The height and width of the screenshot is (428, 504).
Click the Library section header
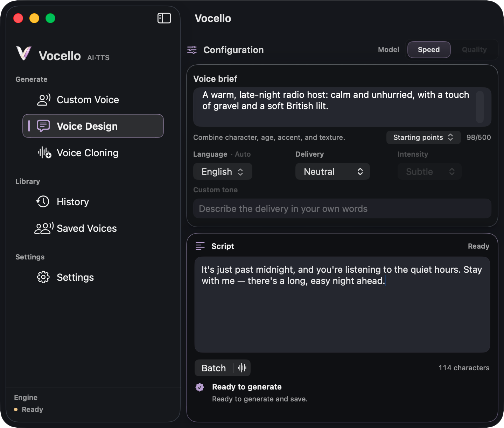28,181
